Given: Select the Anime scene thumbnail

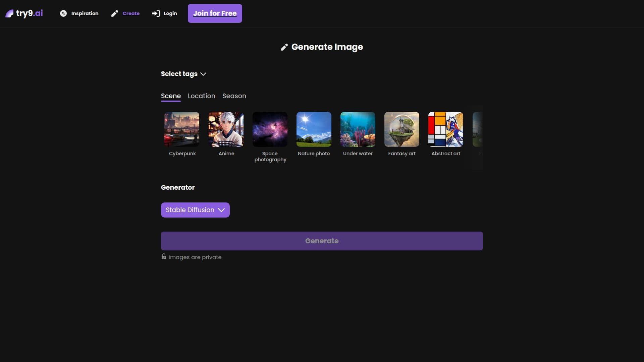Looking at the screenshot, I should click(226, 129).
